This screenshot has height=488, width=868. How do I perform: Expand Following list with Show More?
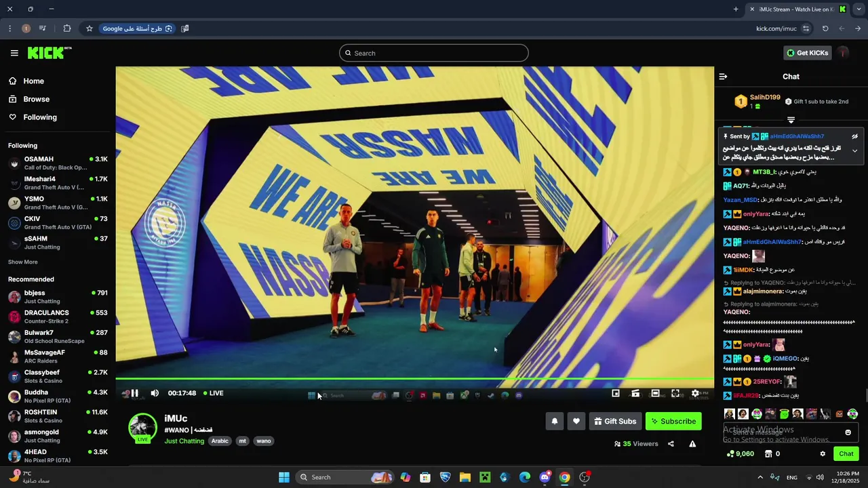23,262
